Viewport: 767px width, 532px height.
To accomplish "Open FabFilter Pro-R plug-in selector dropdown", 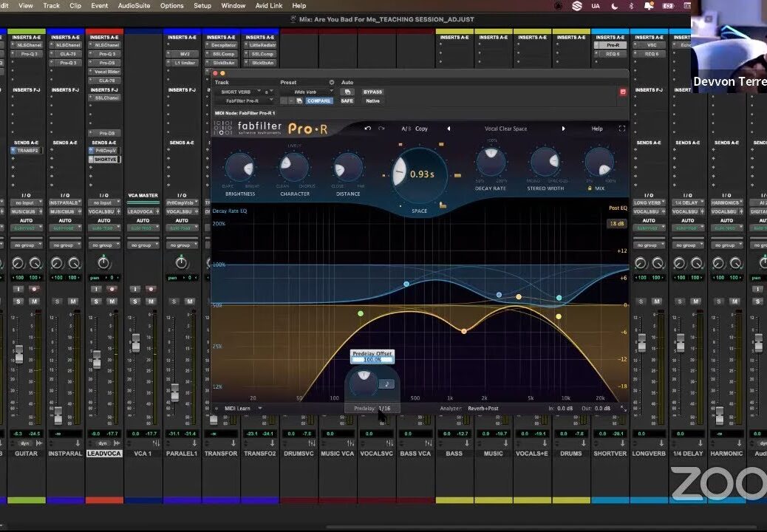I will click(x=244, y=100).
